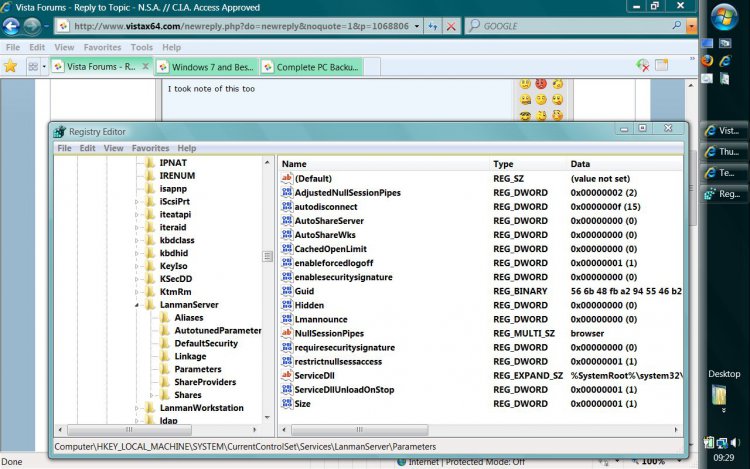This screenshot has width=750, height=469.
Task: Click the Google search magnifier icon
Action: [x=676, y=25]
